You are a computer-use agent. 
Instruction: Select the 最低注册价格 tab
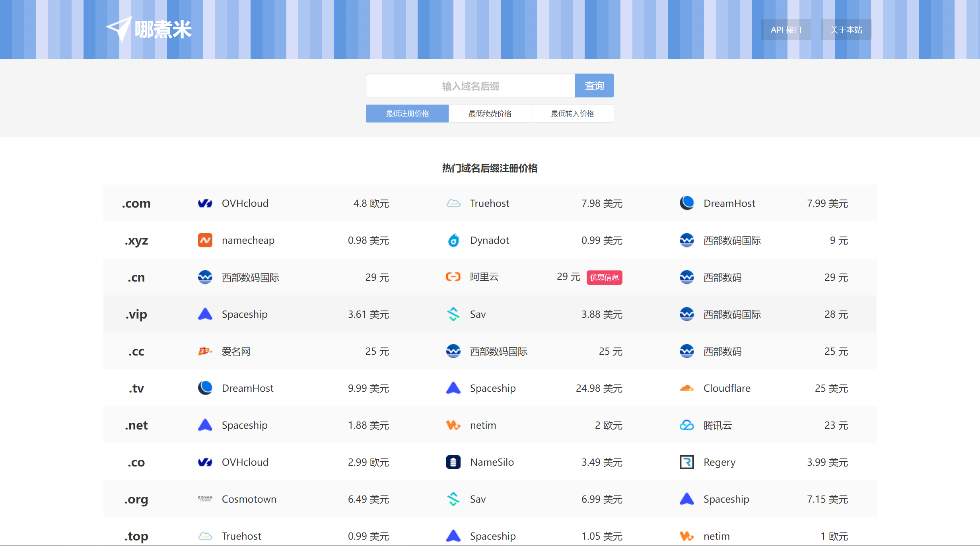(407, 114)
